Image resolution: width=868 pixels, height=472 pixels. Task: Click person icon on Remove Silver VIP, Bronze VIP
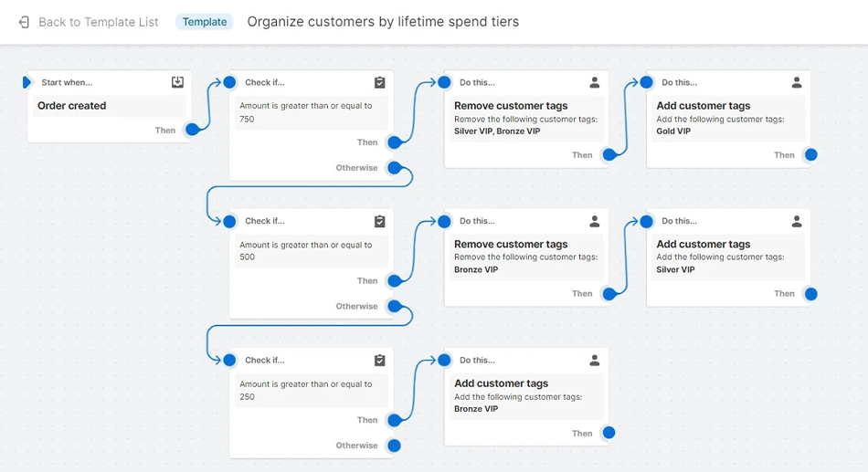595,82
